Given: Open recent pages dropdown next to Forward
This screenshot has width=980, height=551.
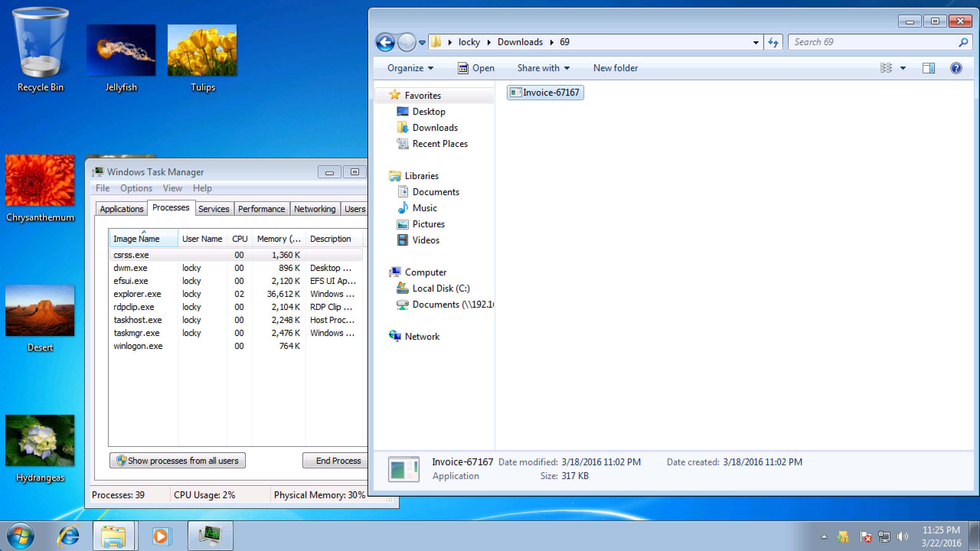Looking at the screenshot, I should click(422, 42).
